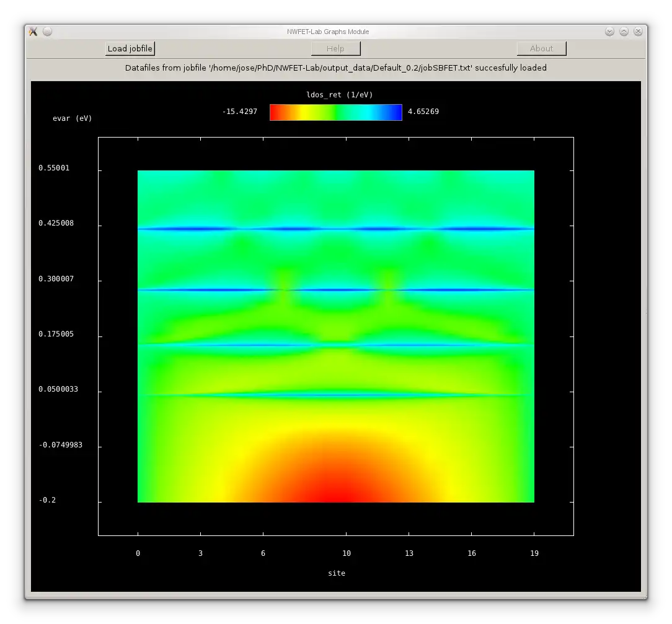Screen dimensions: 672x624
Task: Select the ldos_ret (1/eV) legend title
Action: click(x=335, y=94)
